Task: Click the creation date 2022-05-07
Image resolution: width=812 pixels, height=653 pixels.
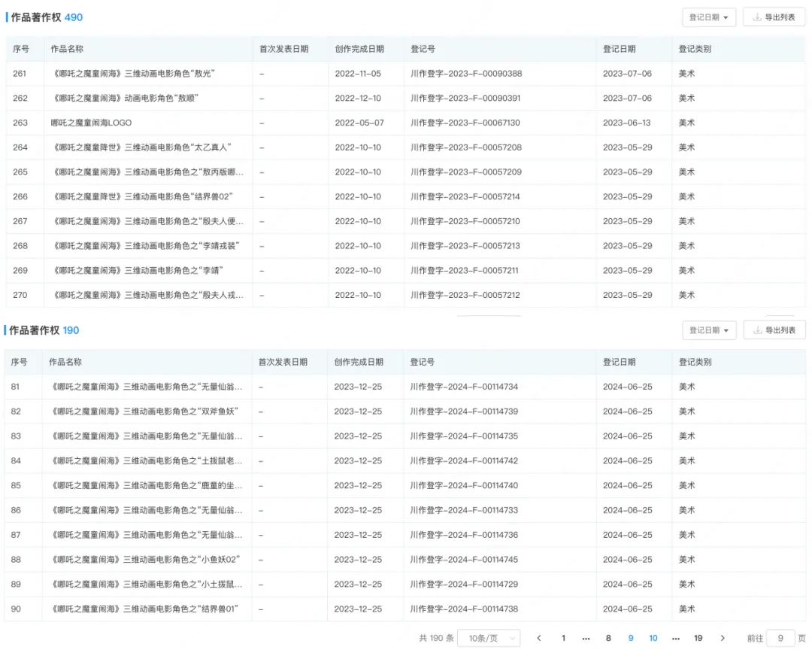Action: (359, 123)
